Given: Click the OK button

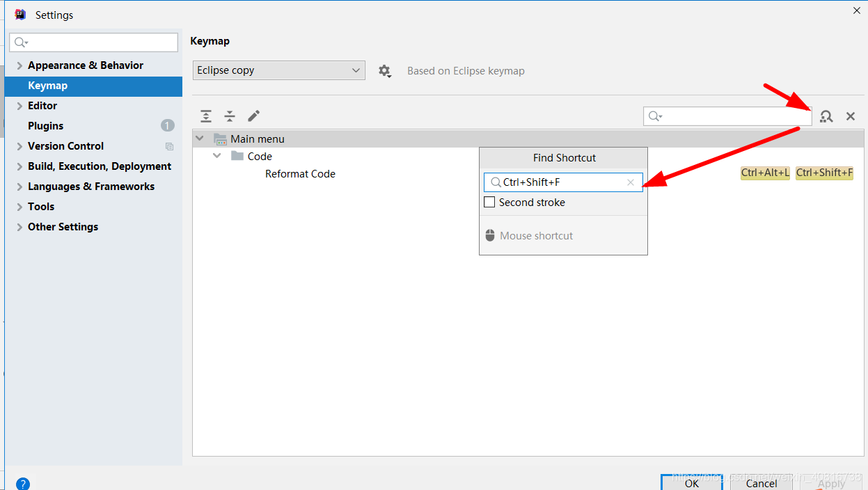Looking at the screenshot, I should (x=692, y=482).
